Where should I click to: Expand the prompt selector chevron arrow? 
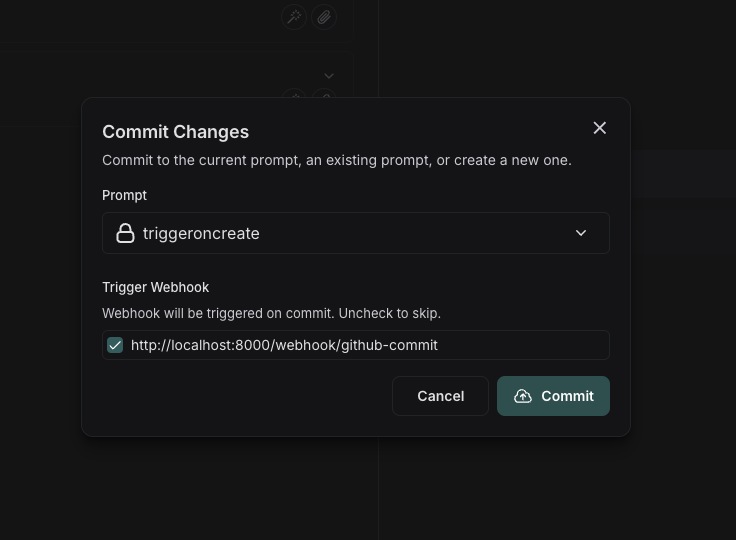pyautogui.click(x=581, y=233)
